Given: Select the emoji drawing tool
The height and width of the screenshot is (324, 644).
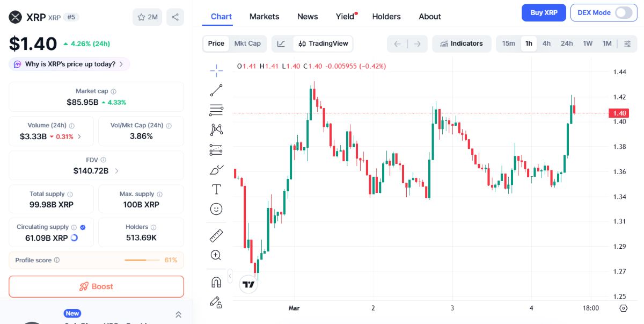Looking at the screenshot, I should [216, 209].
